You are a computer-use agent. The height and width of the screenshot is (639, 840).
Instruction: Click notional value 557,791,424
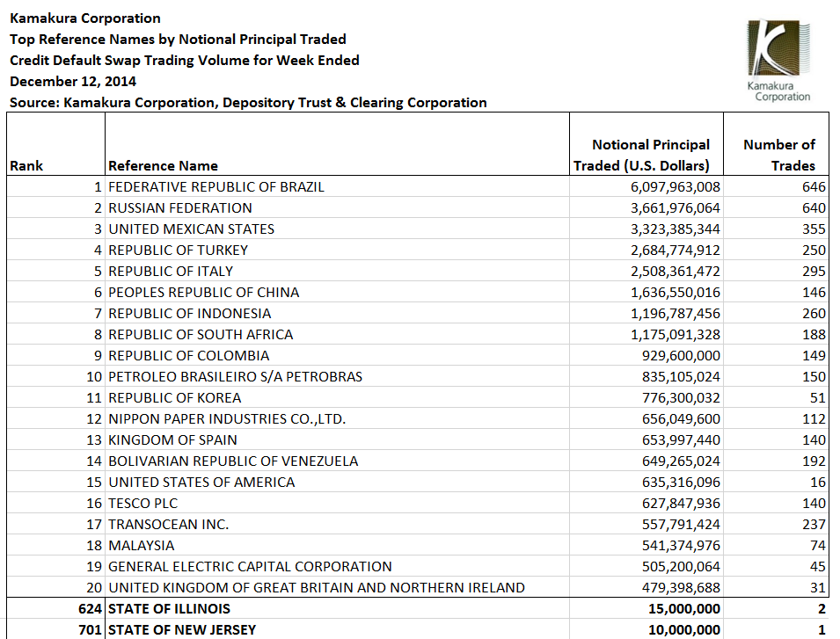tap(682, 525)
